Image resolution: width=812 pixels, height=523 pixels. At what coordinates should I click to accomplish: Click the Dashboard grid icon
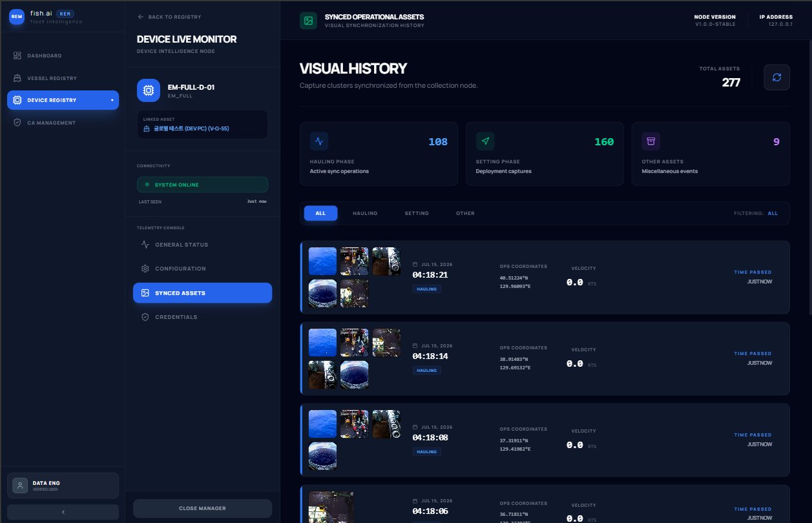[17, 56]
